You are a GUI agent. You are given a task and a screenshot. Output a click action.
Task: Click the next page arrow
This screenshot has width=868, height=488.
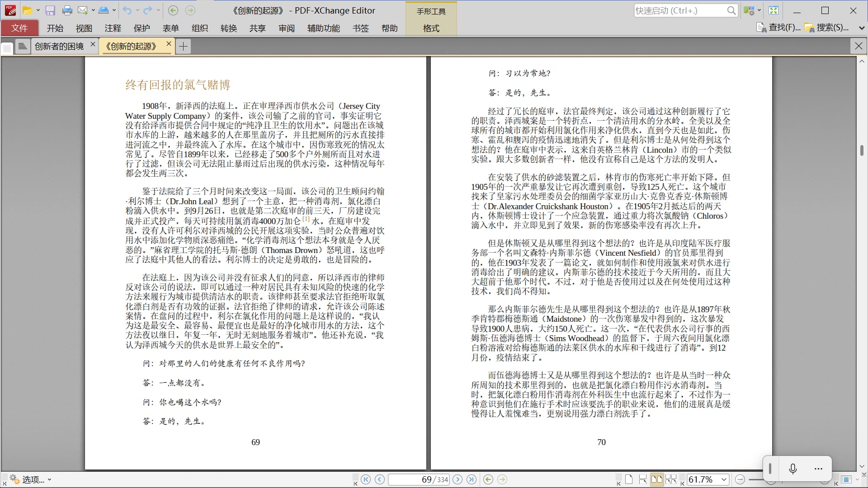click(x=458, y=479)
